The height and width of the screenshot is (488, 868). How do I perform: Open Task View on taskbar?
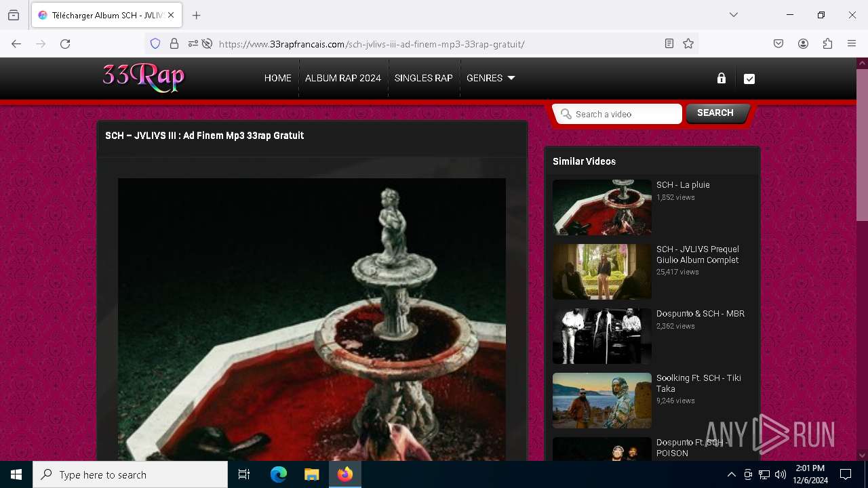[x=244, y=474]
